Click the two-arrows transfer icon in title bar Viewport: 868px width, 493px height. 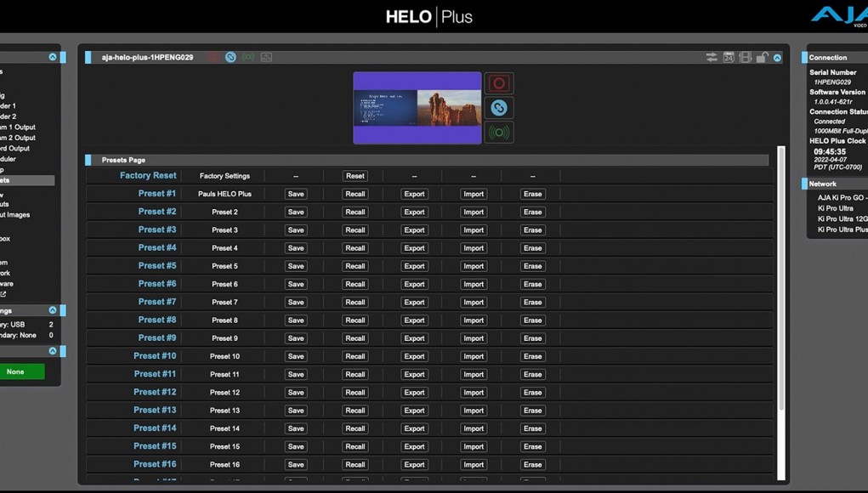(x=712, y=57)
